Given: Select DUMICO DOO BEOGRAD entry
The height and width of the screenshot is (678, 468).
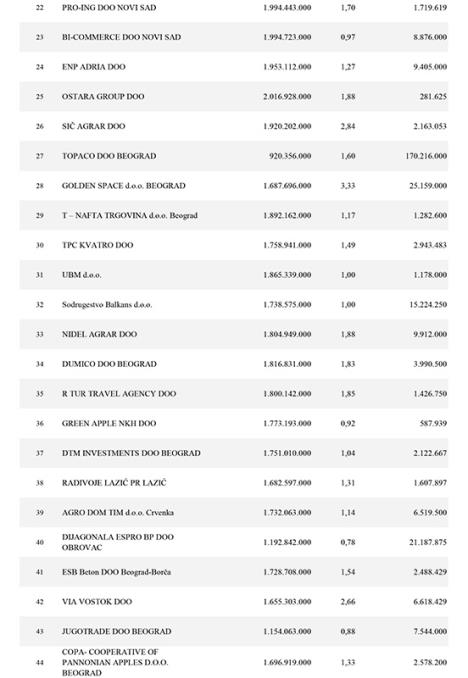Looking at the screenshot, I should pos(234,364).
